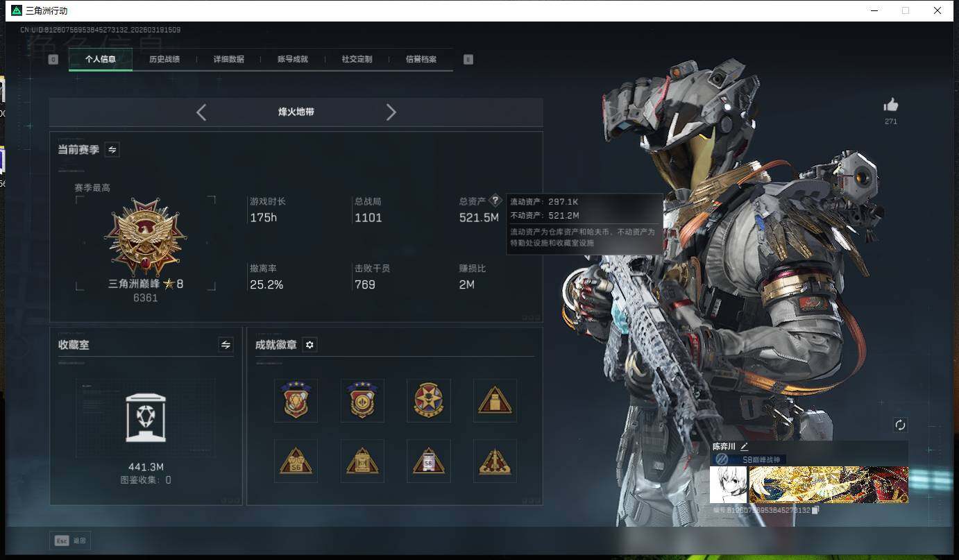959x560 pixels.
Task: Go to next game mode with right chevron
Action: pos(391,112)
